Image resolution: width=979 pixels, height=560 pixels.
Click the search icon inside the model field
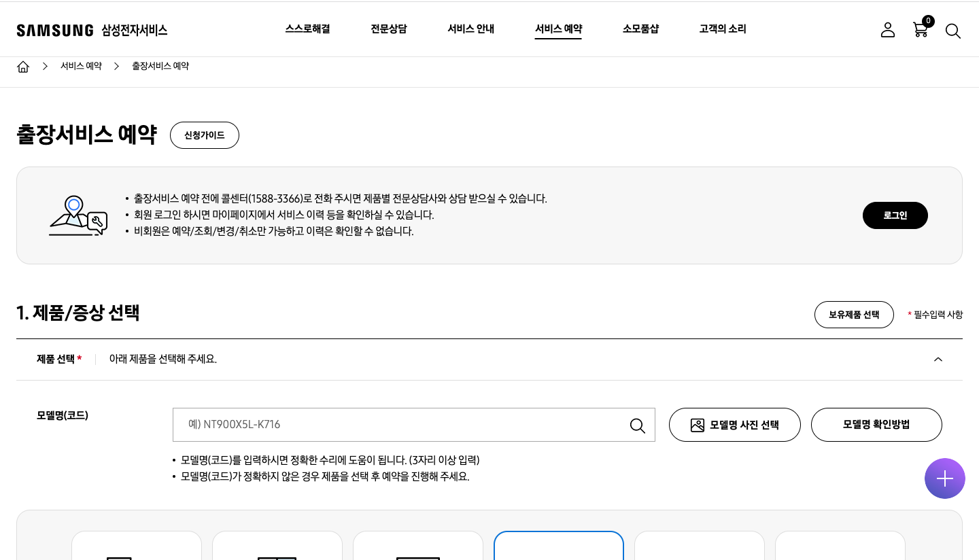pyautogui.click(x=637, y=425)
